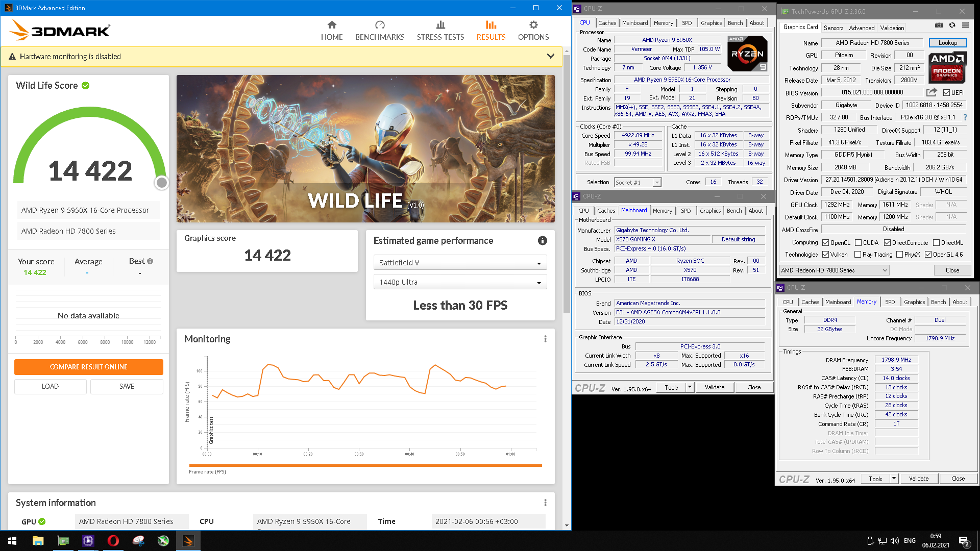
Task: Click the info icon beside Estimated game performance
Action: pos(543,241)
